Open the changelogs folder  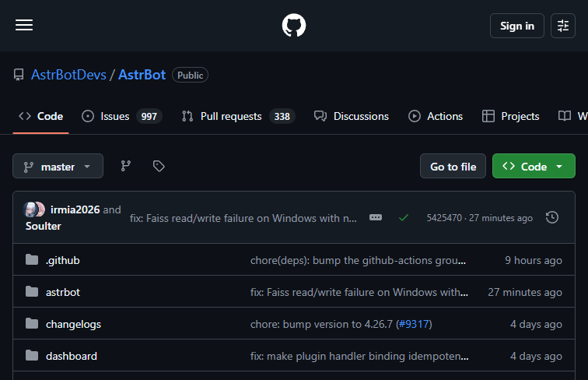73,324
